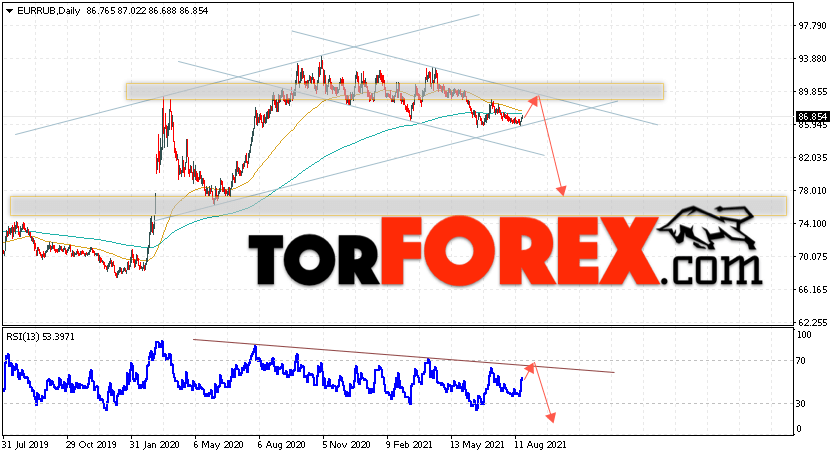The width and height of the screenshot is (834, 456).
Task: Click the 97.790 price axis label
Action: pos(813,26)
